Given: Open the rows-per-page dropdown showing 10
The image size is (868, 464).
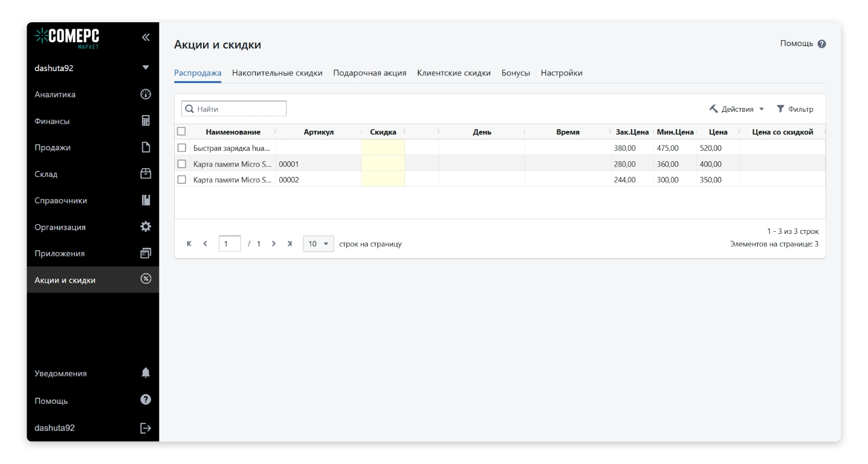Looking at the screenshot, I should click(x=318, y=244).
